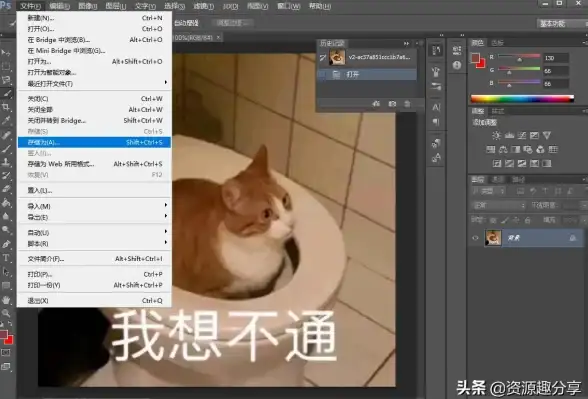Select the Move tool

6,53
